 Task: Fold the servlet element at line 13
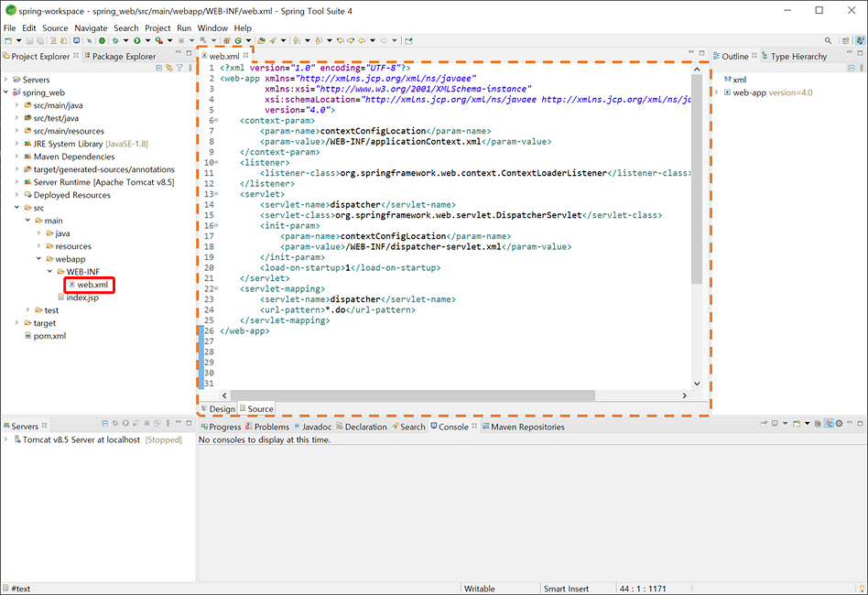tap(216, 194)
